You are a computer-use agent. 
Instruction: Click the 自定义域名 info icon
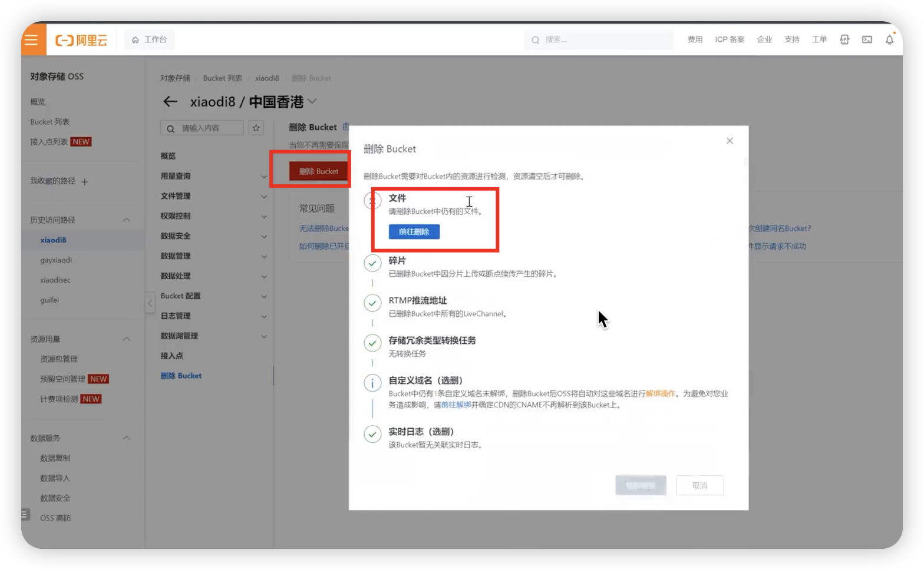(372, 383)
